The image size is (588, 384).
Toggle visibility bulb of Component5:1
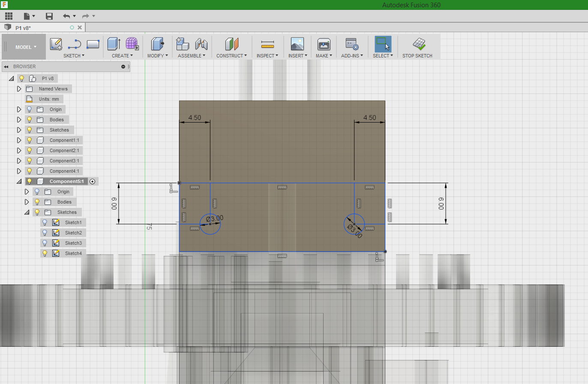tap(29, 181)
